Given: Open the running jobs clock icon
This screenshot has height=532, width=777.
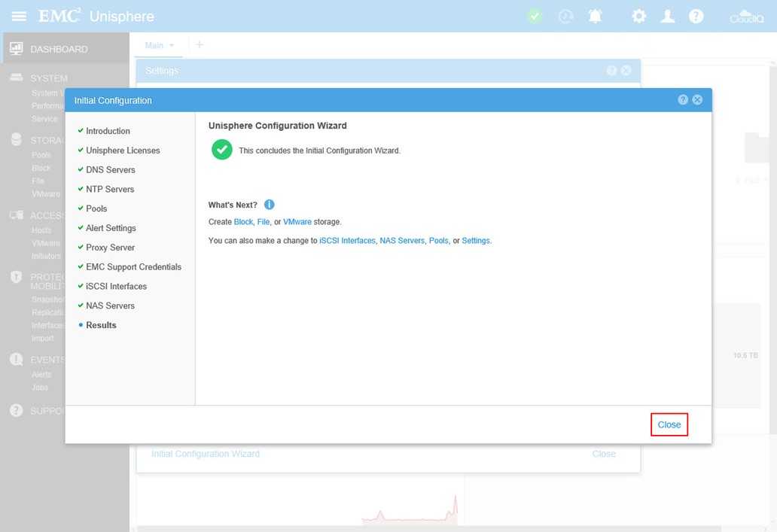Looking at the screenshot, I should pos(565,17).
